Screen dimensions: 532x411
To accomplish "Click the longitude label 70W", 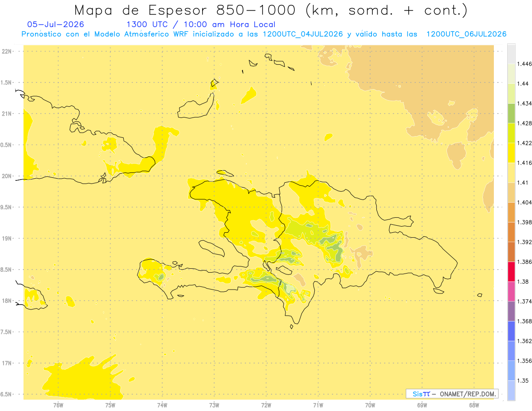I will 370,405.
